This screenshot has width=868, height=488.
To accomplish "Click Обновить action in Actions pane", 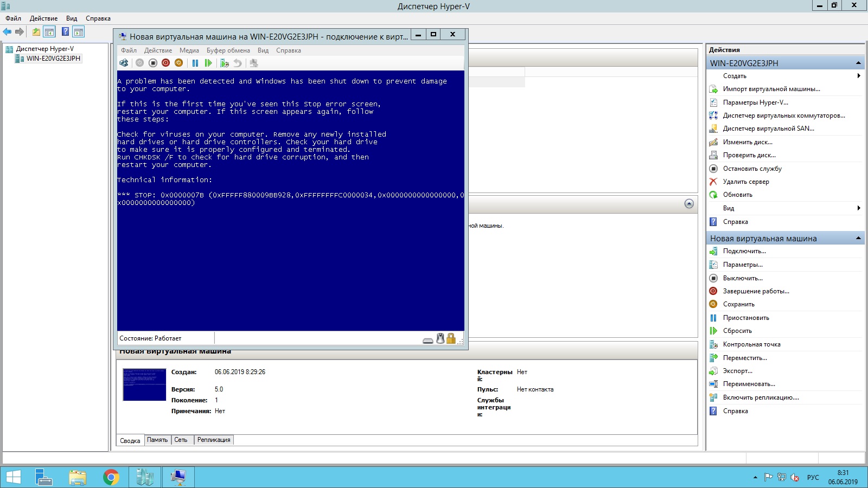I will tap(737, 195).
